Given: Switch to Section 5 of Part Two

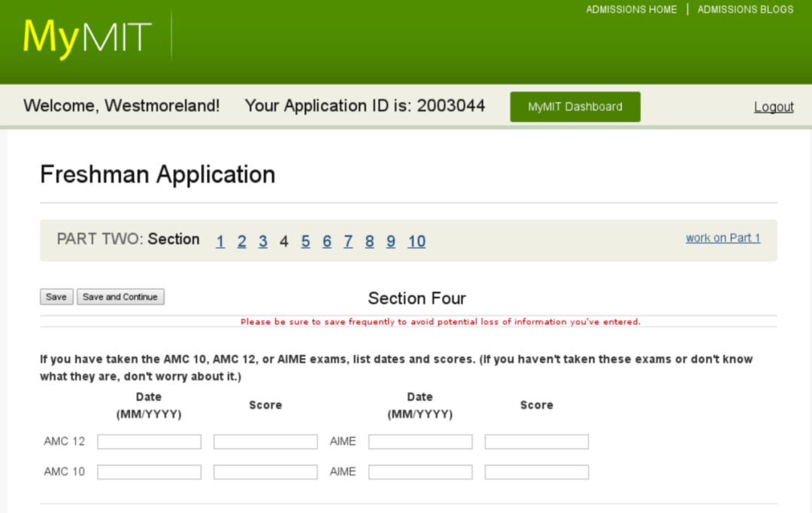Looking at the screenshot, I should pyautogui.click(x=305, y=241).
